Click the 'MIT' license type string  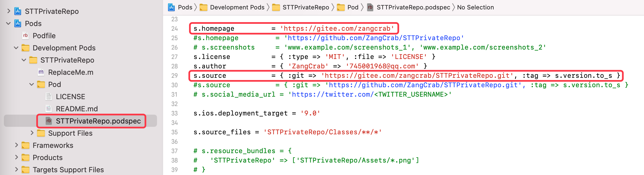pyautogui.click(x=335, y=57)
